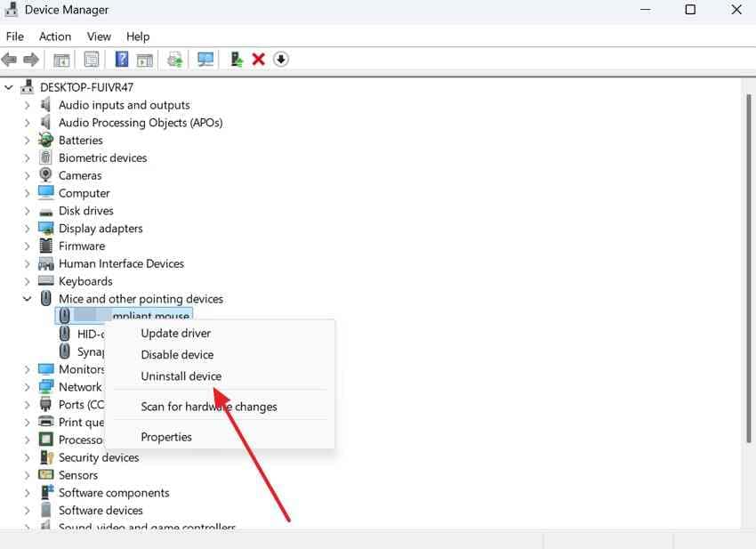
Task: Toggle the action pane toolbar icon
Action: click(x=145, y=60)
